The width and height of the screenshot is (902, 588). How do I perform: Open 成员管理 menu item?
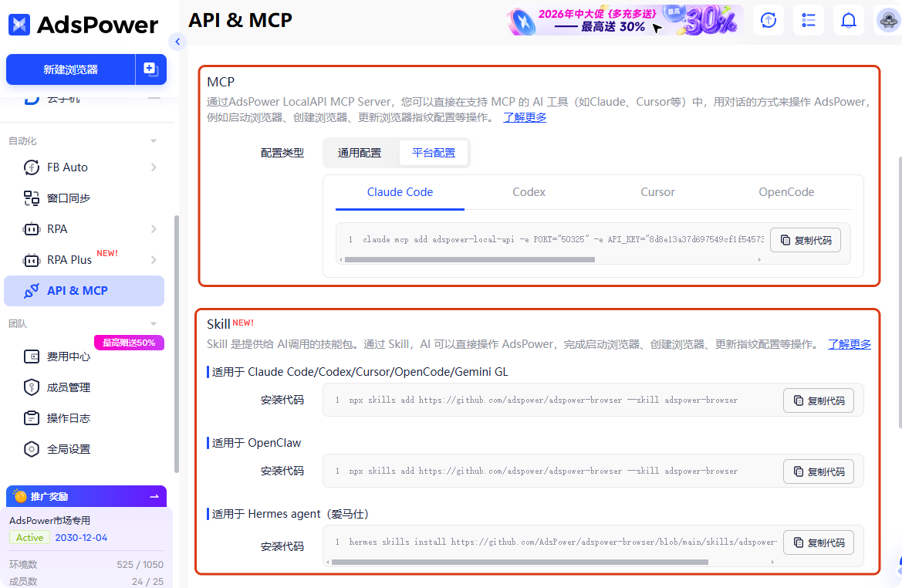84,387
